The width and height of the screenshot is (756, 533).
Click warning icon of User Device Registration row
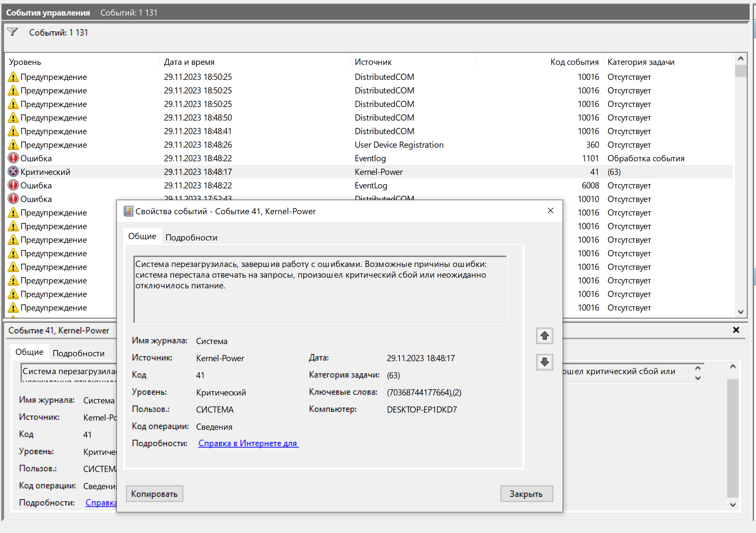point(13,145)
